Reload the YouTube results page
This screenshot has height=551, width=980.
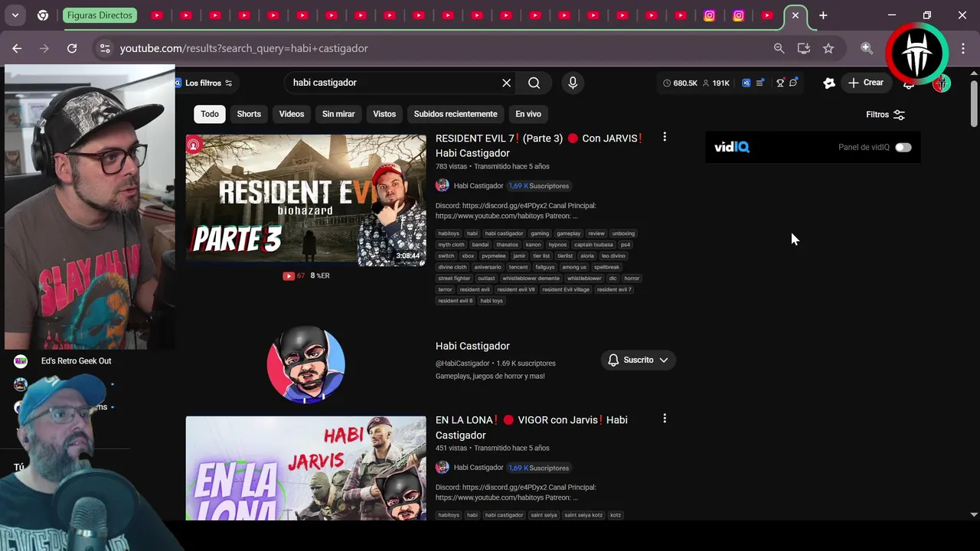click(x=72, y=48)
